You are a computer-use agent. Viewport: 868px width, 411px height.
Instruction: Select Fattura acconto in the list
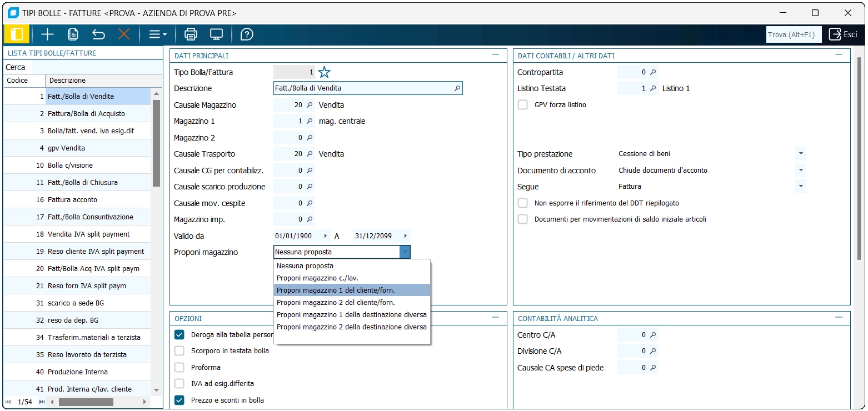(x=72, y=199)
